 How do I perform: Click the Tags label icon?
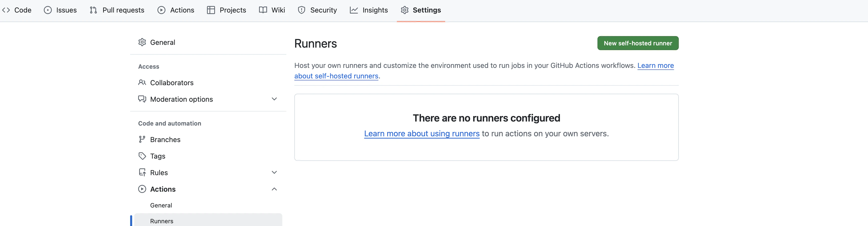(142, 156)
